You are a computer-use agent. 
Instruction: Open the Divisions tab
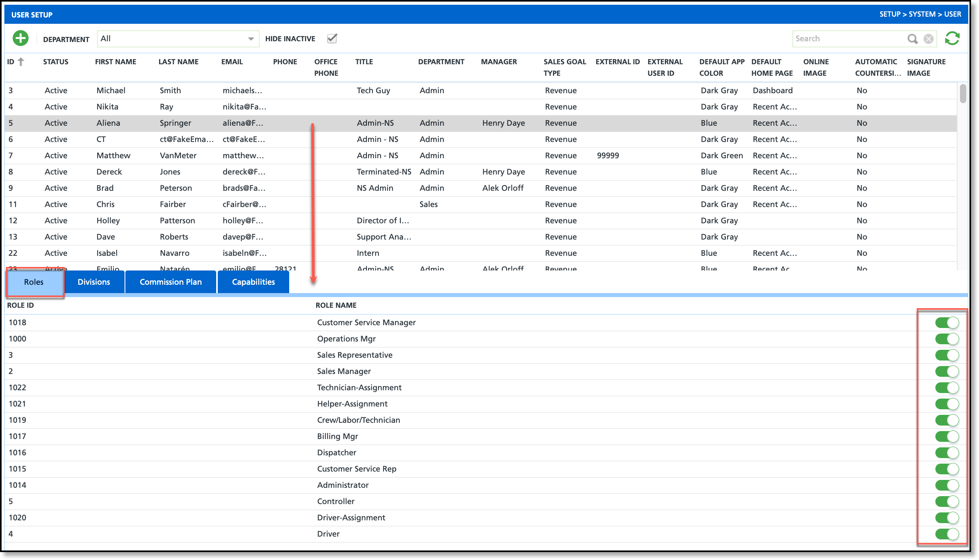94,282
